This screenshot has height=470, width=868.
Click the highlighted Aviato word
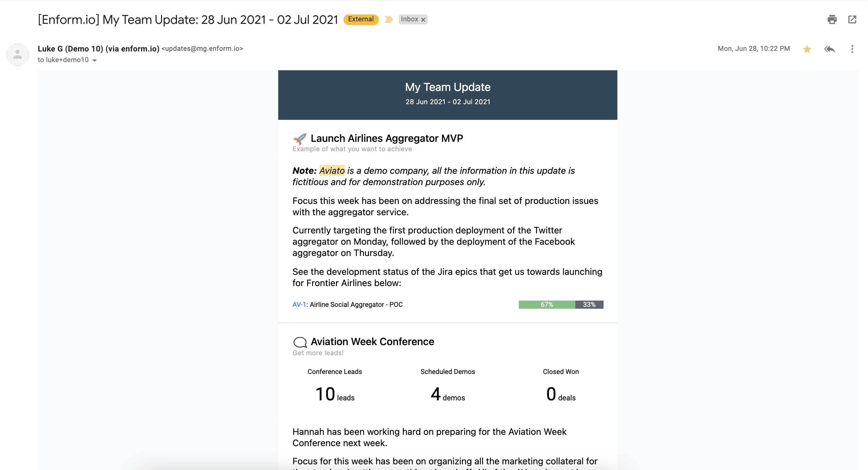pos(332,171)
